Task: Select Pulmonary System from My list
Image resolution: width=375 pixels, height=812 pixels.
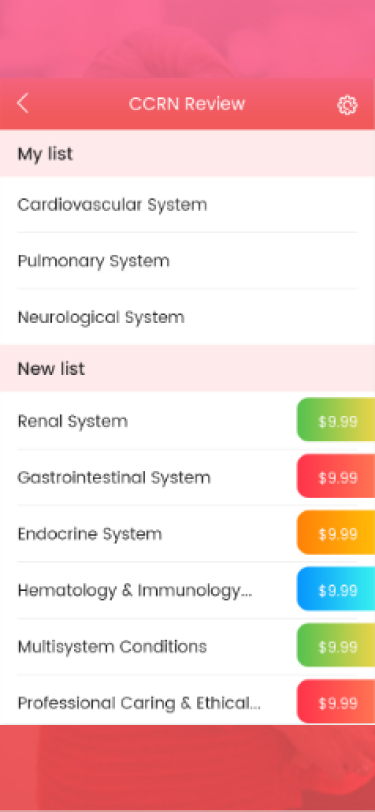Action: pyautogui.click(x=188, y=260)
